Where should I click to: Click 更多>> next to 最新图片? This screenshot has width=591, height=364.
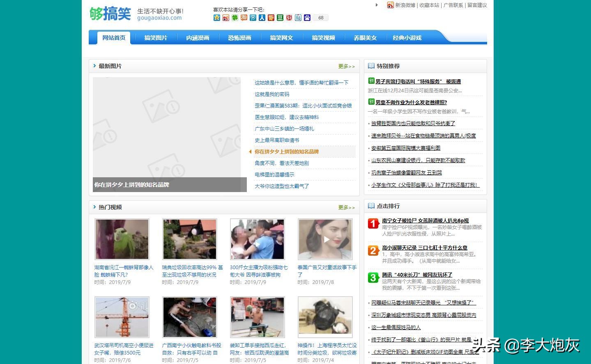[x=346, y=66]
